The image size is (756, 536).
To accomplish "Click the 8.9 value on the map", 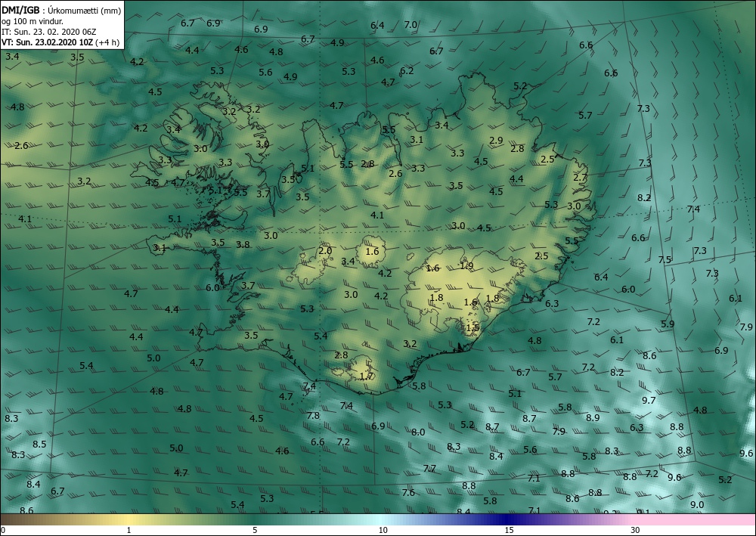I will click(x=593, y=417).
